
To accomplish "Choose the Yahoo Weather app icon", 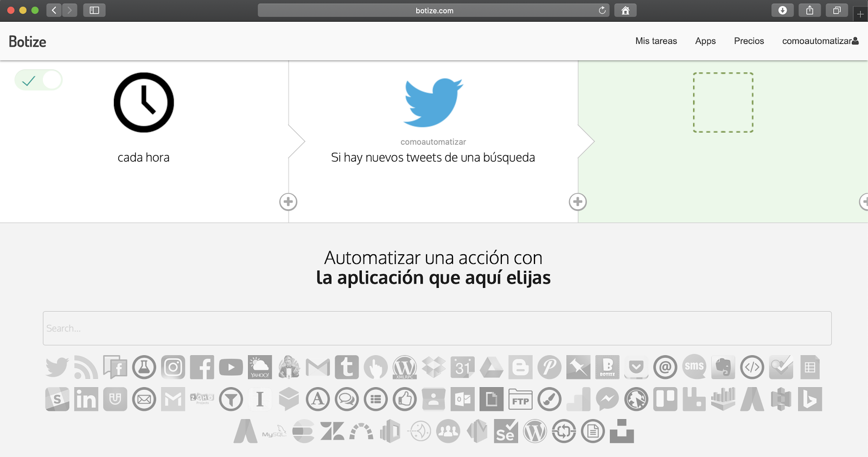I will 260,367.
